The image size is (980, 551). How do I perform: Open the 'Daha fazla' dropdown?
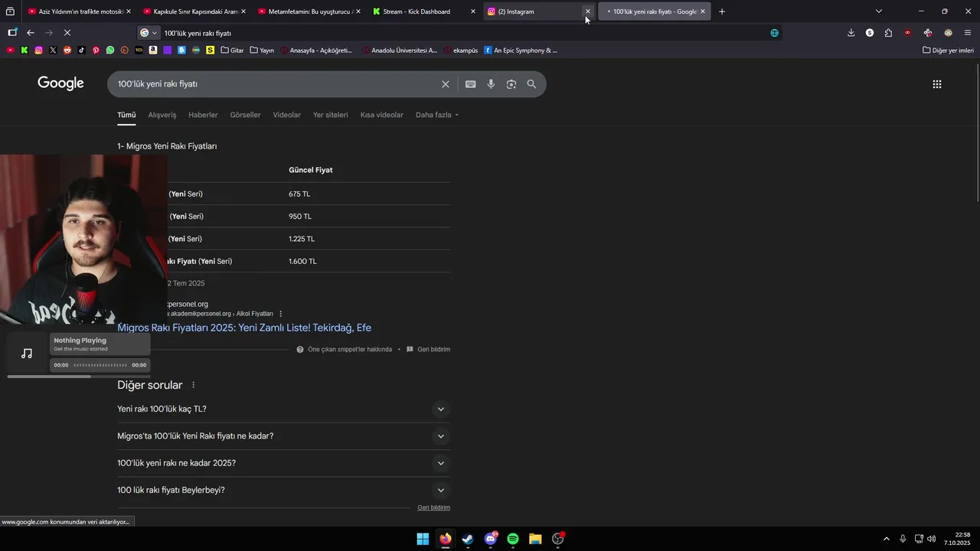tap(437, 115)
